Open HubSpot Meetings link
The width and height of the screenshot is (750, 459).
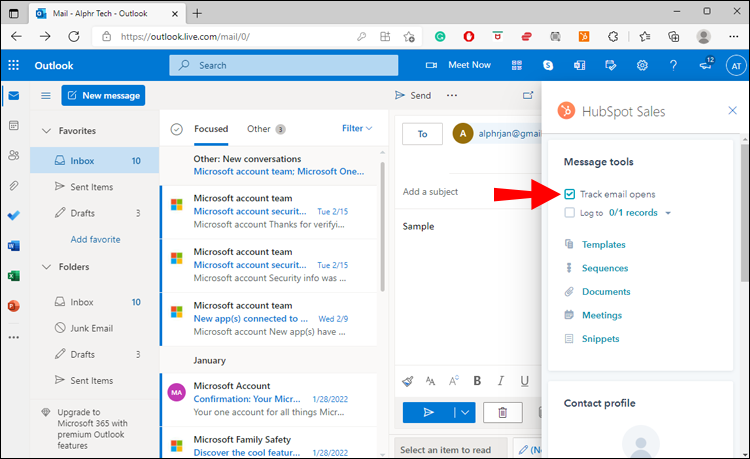click(x=602, y=315)
